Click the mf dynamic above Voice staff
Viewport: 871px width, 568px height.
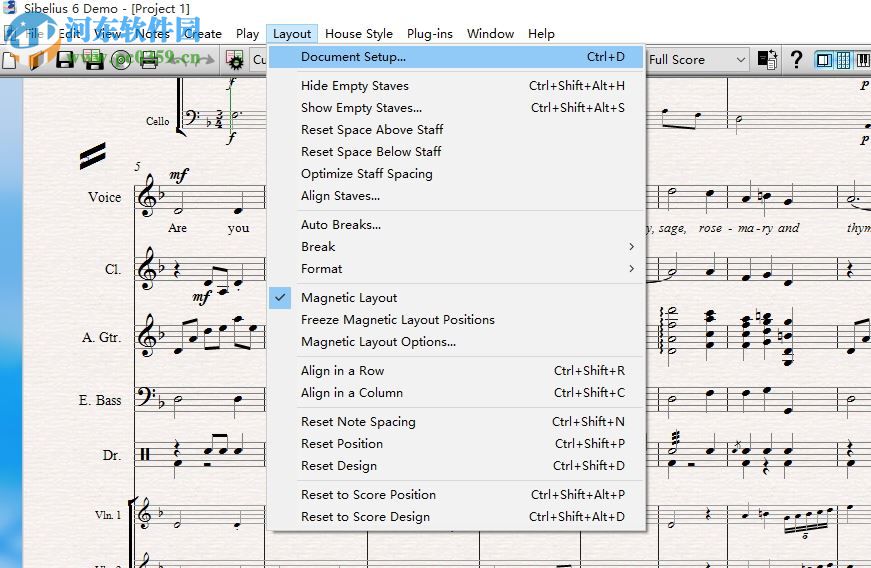point(179,175)
